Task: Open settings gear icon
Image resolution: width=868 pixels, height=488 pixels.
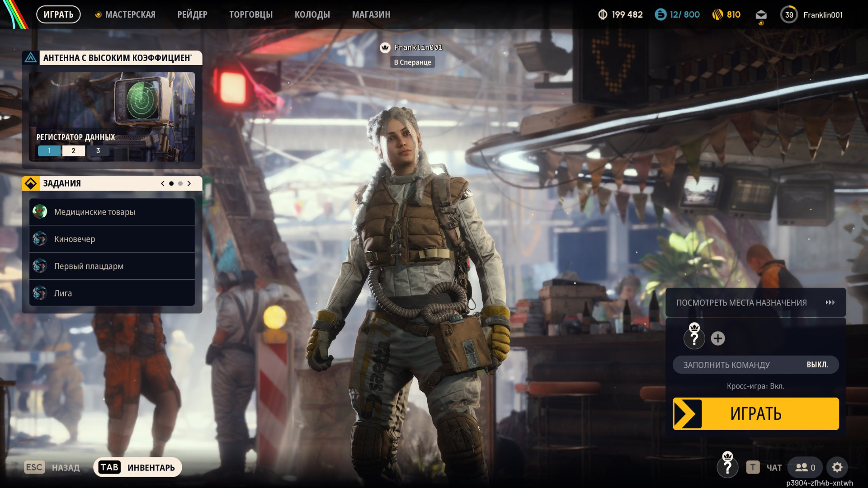Action: [x=837, y=467]
